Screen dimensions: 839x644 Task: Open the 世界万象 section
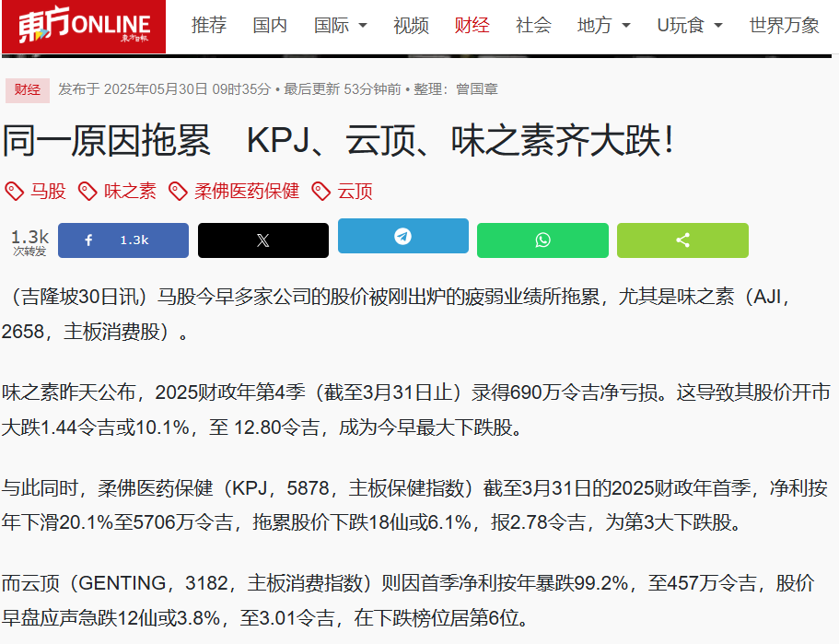tap(784, 25)
